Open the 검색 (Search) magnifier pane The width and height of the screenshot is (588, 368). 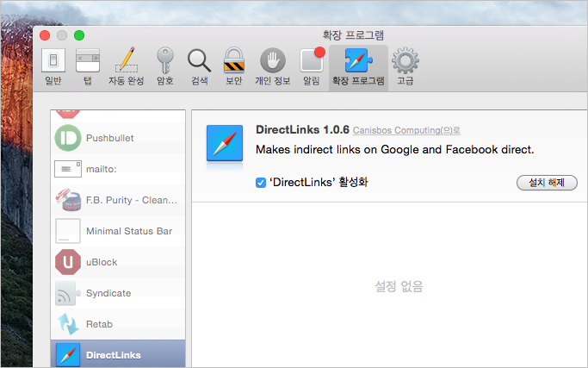pos(199,67)
